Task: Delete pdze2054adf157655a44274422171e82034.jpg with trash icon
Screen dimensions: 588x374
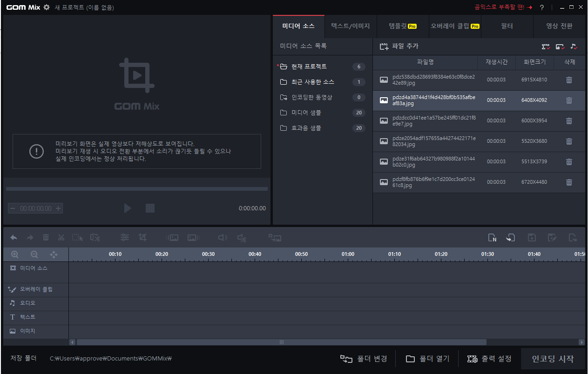Action: click(569, 141)
